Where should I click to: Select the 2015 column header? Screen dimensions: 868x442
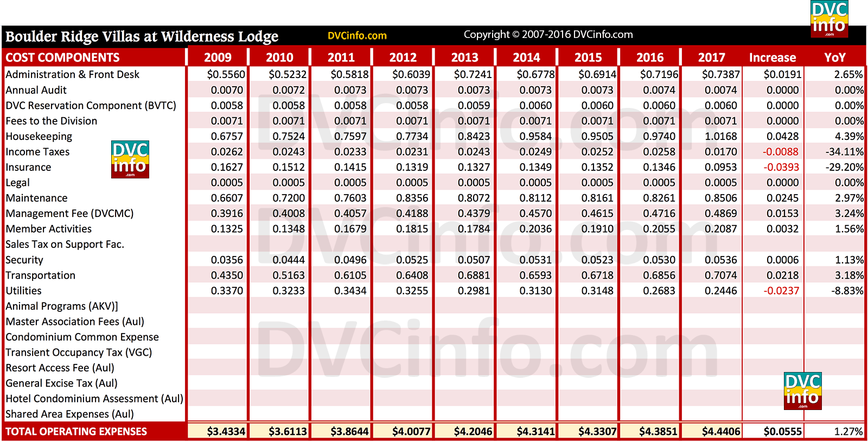coord(588,57)
